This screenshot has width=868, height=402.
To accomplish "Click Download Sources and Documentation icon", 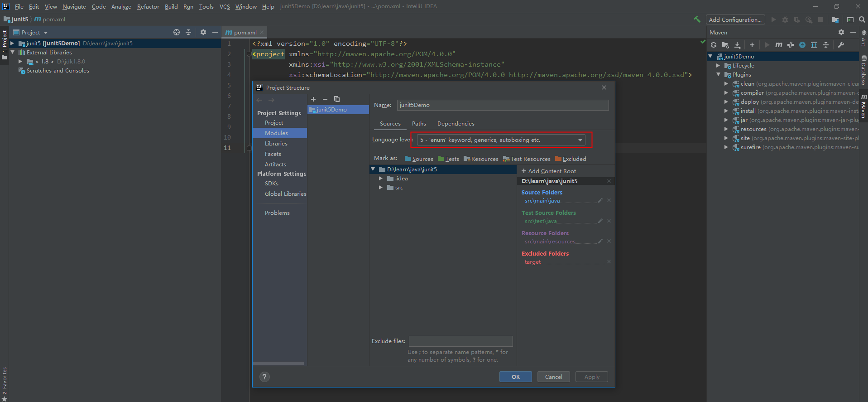I will tap(738, 45).
